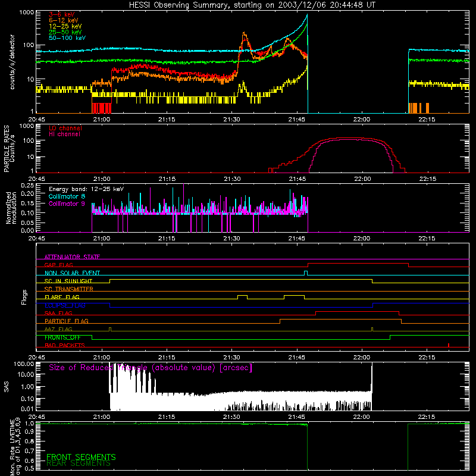476x476 pixels.
Task: Click the 1.0 y-axis label of livetime plot
Action: [29, 423]
